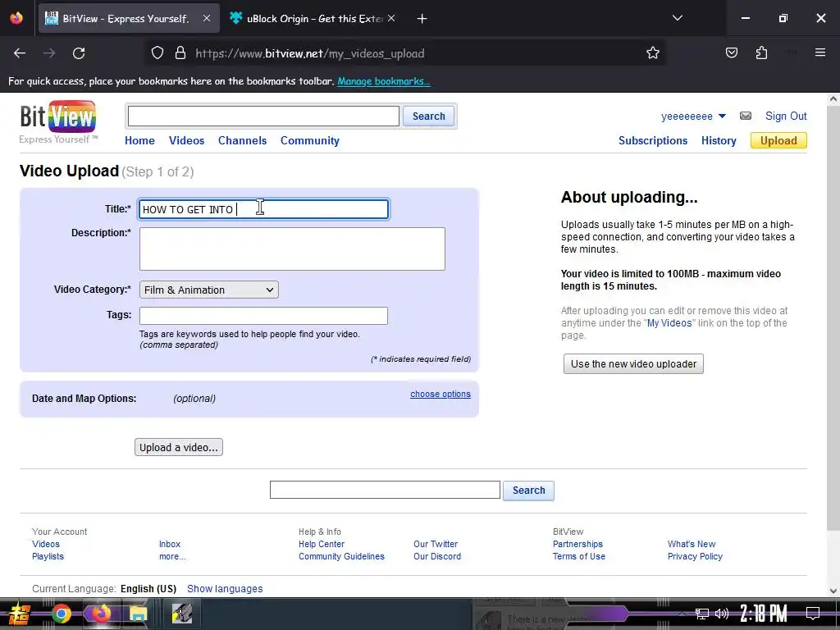Click the Firefox taskbar icon
Viewport: 840px width, 630px height.
click(x=100, y=614)
